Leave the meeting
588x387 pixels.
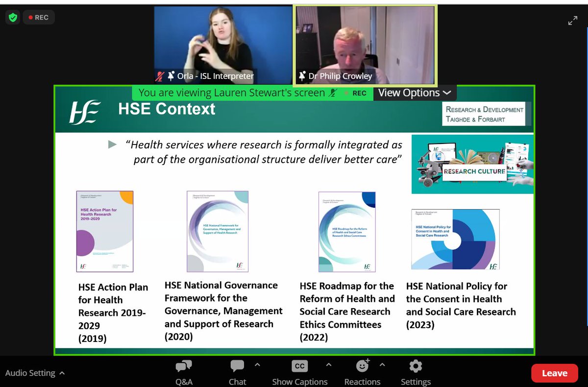555,373
